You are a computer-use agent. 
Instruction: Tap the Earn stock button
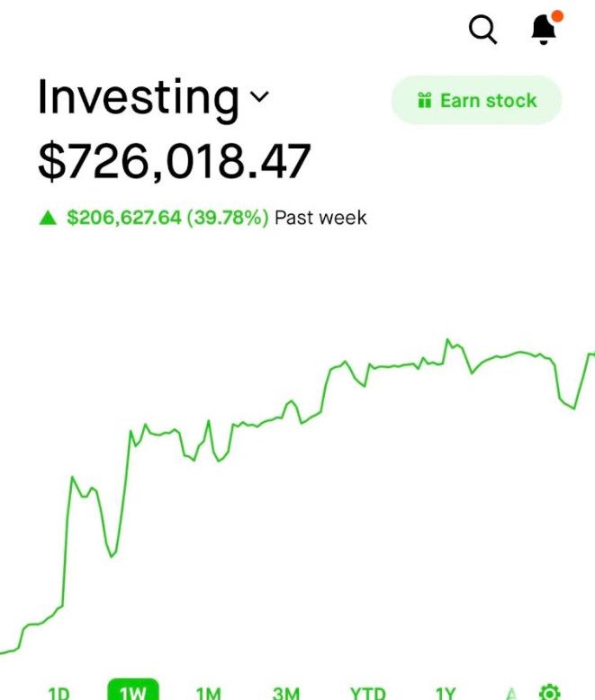[x=476, y=100]
